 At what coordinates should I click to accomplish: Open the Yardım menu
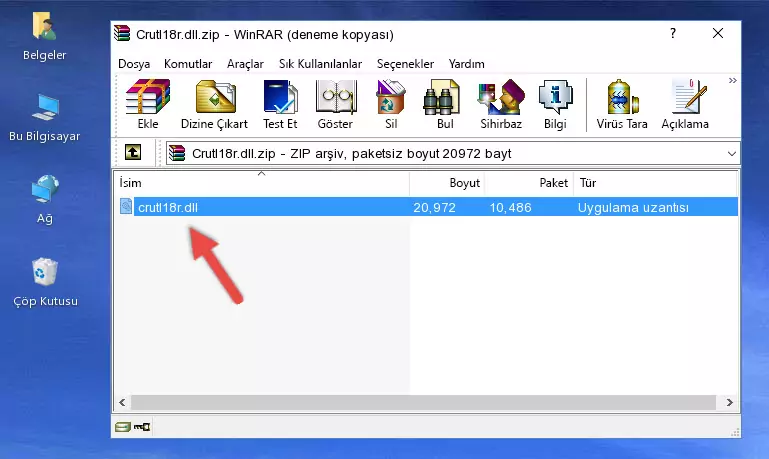(466, 64)
